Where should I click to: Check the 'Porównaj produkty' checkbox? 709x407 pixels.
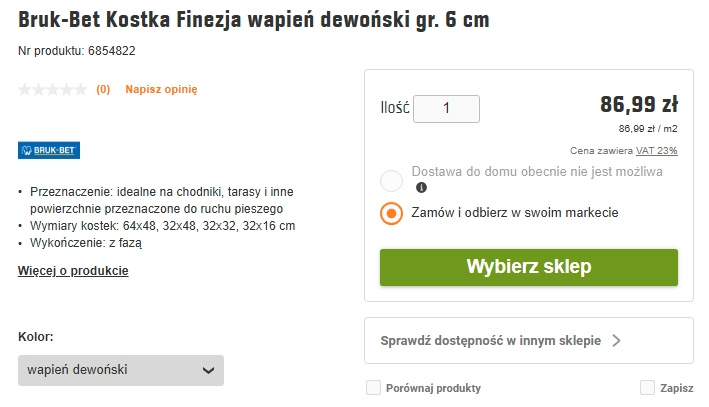pyautogui.click(x=373, y=388)
